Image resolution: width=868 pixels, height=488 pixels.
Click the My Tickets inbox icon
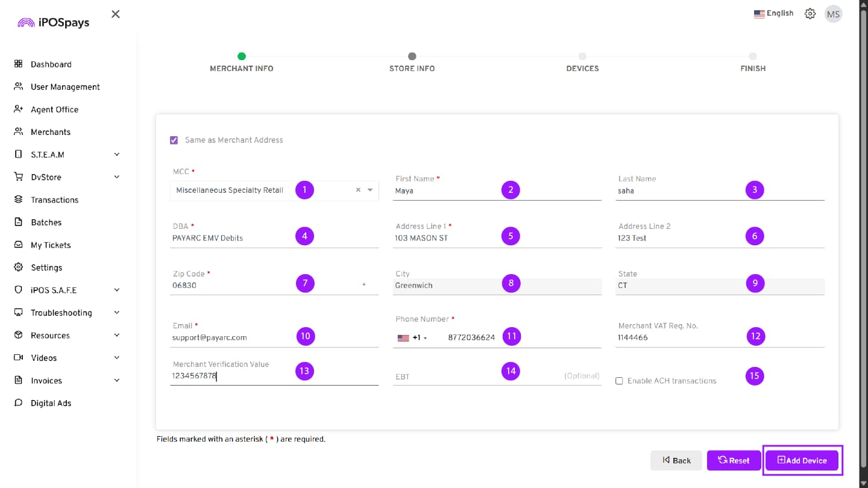[x=18, y=245]
